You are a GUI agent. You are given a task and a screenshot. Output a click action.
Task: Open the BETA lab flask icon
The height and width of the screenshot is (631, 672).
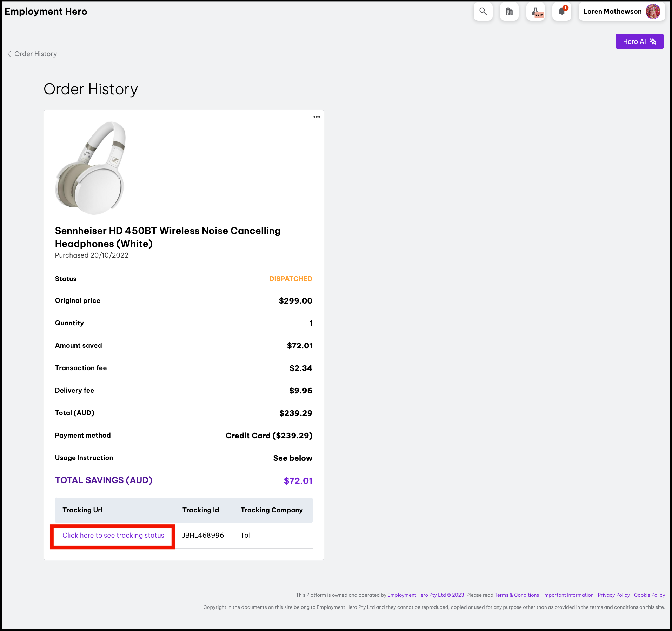pos(535,12)
